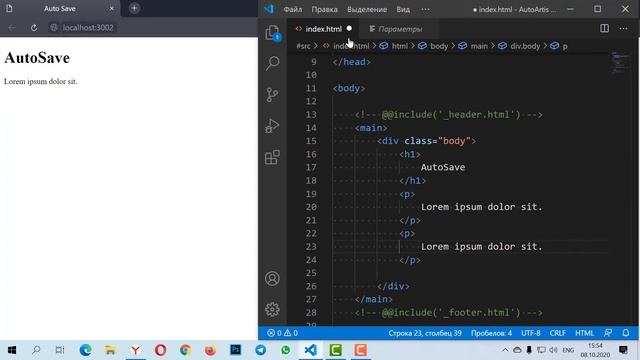Click the localhost:3002 address bar
Image resolution: width=640 pixels, height=360 pixels.
tap(88, 27)
